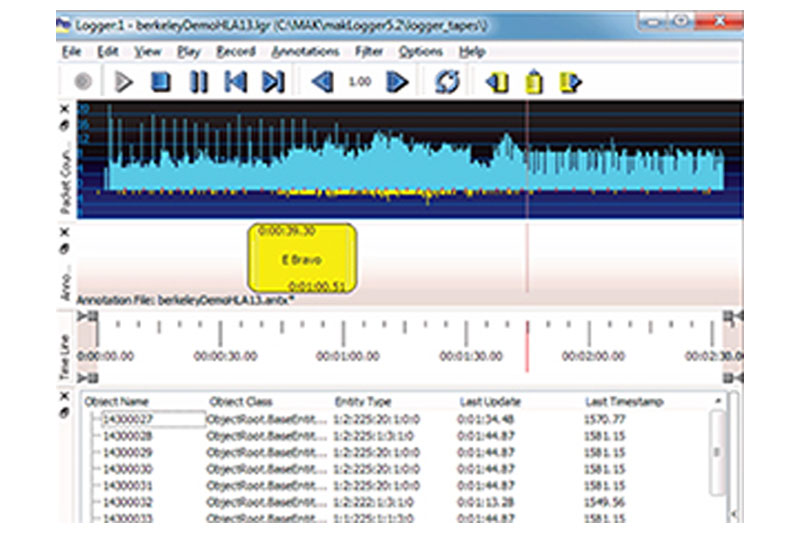
Task: Select object row 14300032
Action: coord(403,502)
